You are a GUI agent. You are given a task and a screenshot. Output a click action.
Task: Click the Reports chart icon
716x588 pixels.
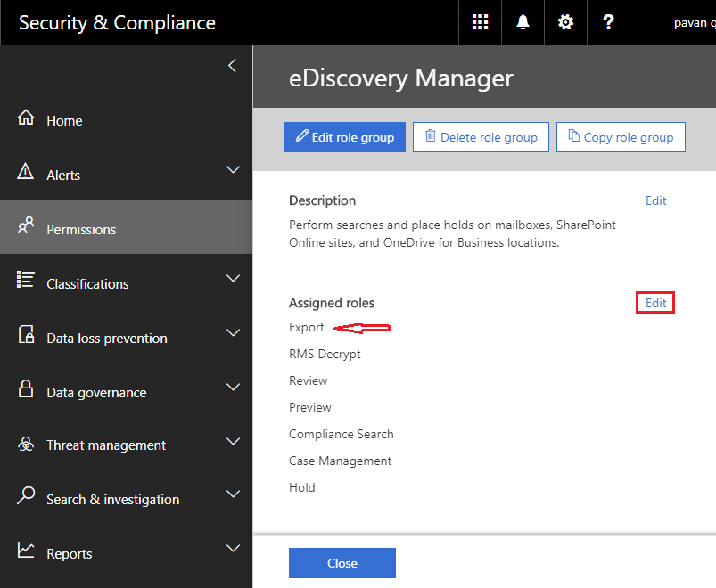(26, 550)
